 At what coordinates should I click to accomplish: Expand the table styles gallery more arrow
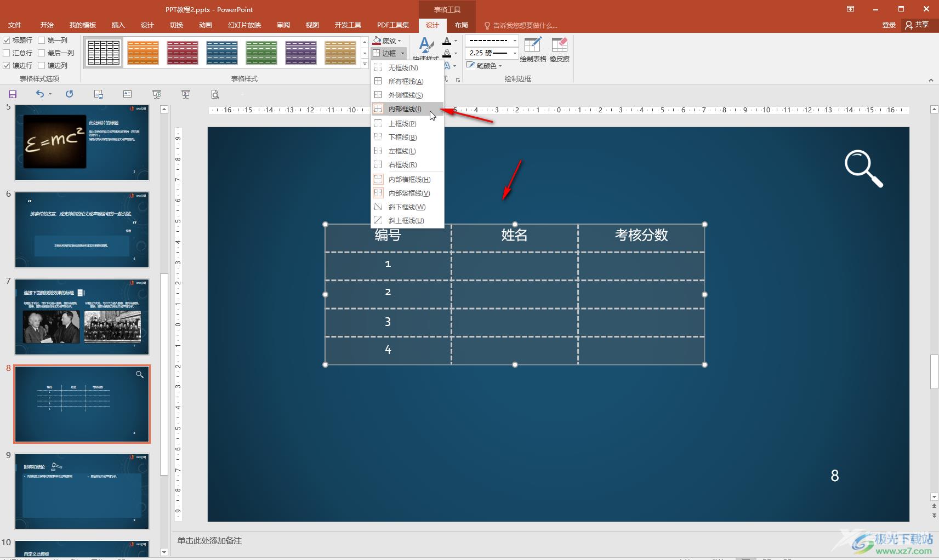tap(365, 65)
